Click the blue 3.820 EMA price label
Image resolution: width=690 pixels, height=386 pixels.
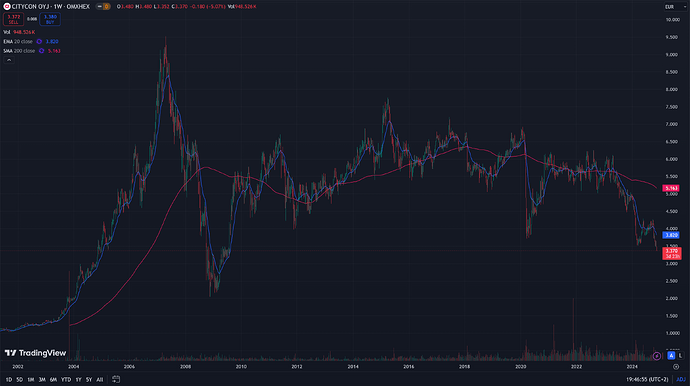click(x=671, y=235)
